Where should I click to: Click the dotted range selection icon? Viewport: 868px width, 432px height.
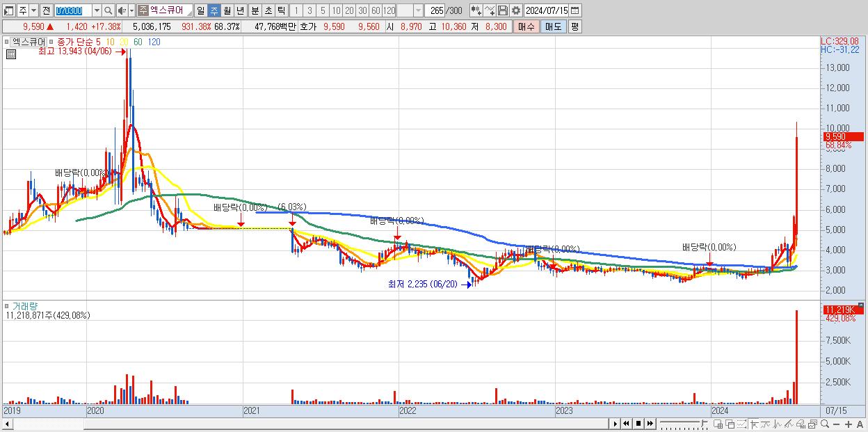tap(741, 424)
